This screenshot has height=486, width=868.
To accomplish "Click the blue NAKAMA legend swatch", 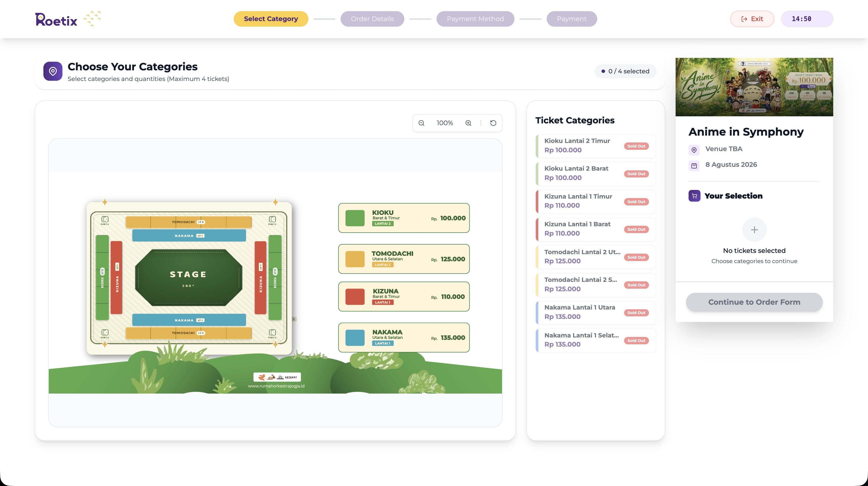I will (x=355, y=338).
